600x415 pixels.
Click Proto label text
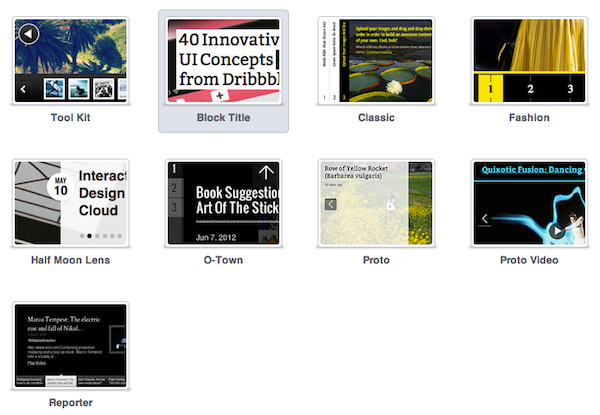tap(376, 260)
